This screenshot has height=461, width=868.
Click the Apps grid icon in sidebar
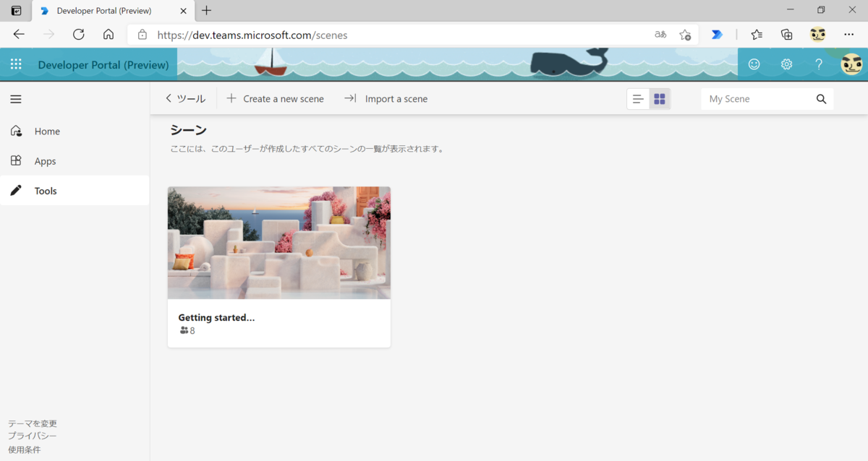click(x=16, y=160)
